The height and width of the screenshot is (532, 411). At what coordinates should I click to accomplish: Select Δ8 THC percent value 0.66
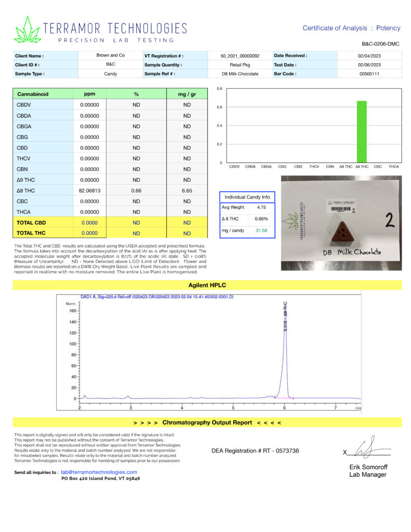137,191
